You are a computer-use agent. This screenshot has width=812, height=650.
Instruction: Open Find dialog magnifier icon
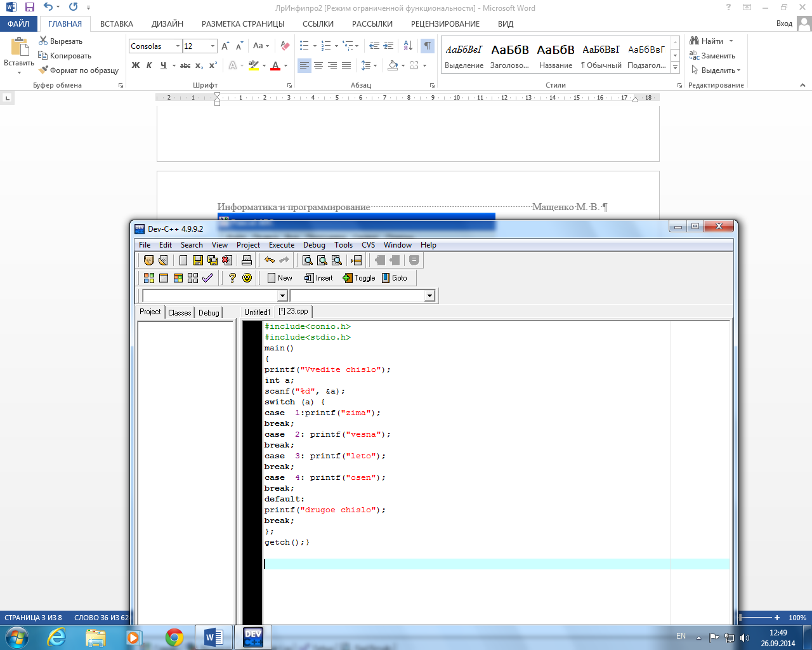pos(308,260)
